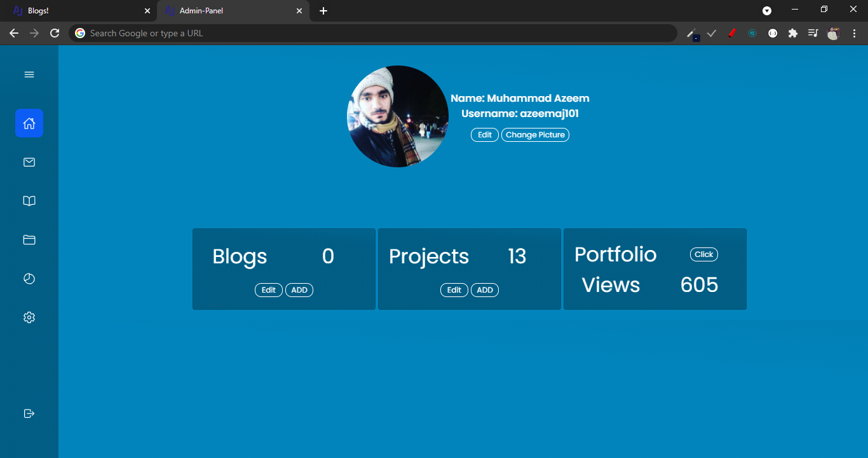868x458 pixels.
Task: Click the Google logo in address bar
Action: coord(80,33)
